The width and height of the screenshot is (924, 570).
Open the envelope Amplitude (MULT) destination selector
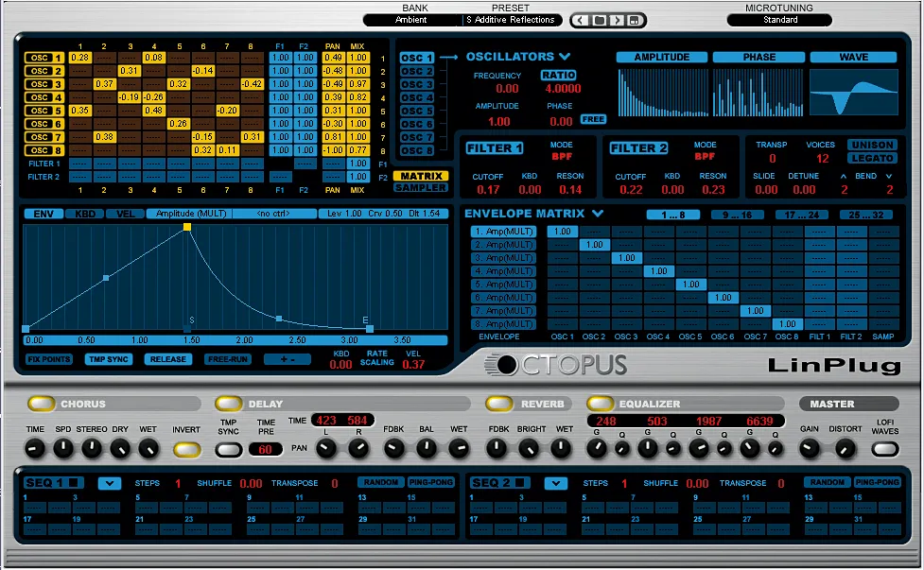pyautogui.click(x=190, y=214)
